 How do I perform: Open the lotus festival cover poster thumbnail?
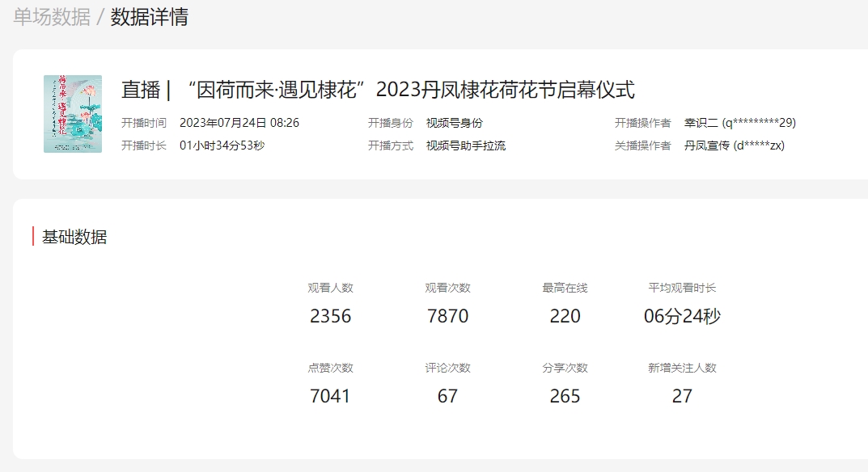point(73,114)
